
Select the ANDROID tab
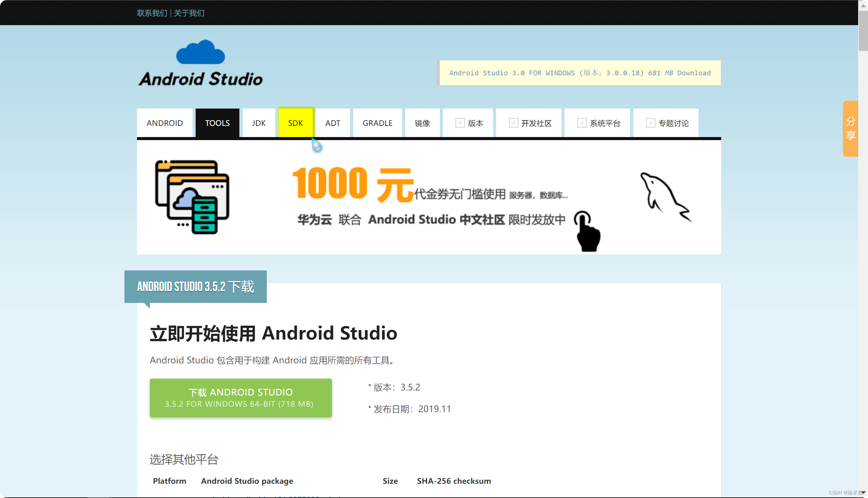point(164,123)
